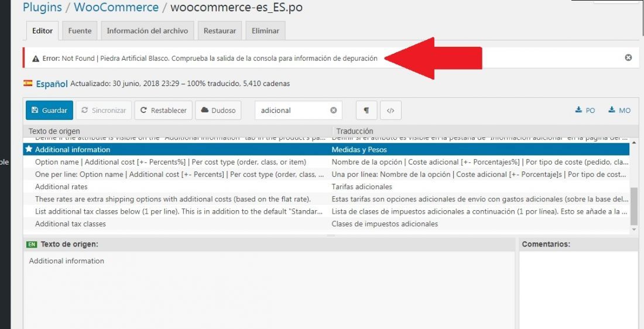This screenshot has height=329, width=644.
Task: Switch to the Fuente tab
Action: (80, 31)
